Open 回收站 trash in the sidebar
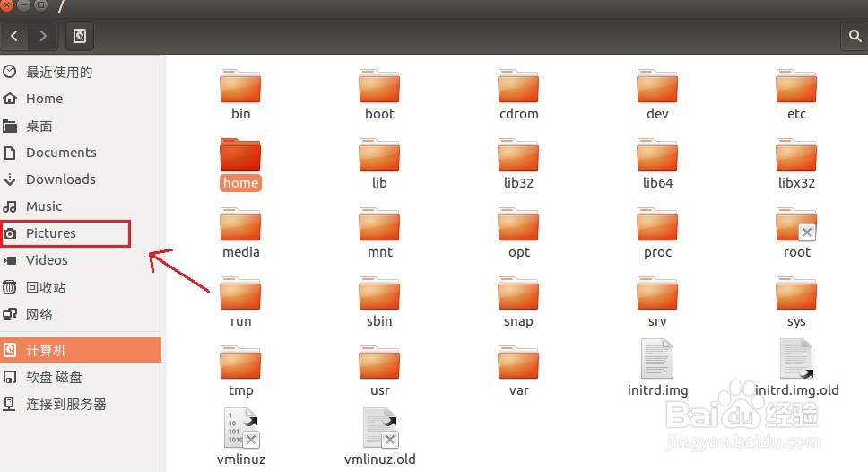 pyautogui.click(x=81, y=287)
